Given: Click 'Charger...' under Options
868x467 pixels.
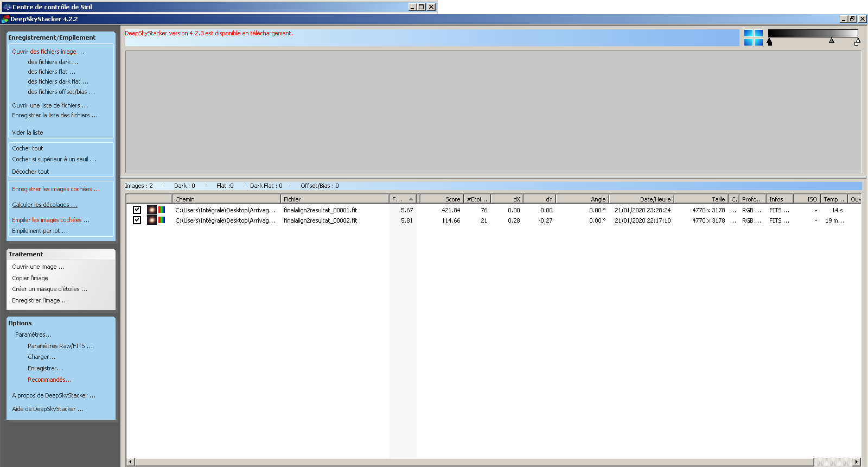Looking at the screenshot, I should pyautogui.click(x=42, y=357).
